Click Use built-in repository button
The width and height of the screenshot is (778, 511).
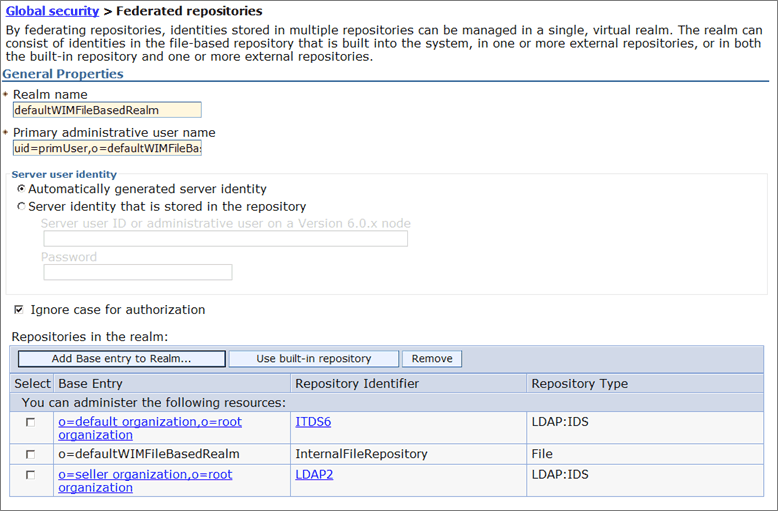pyautogui.click(x=313, y=359)
